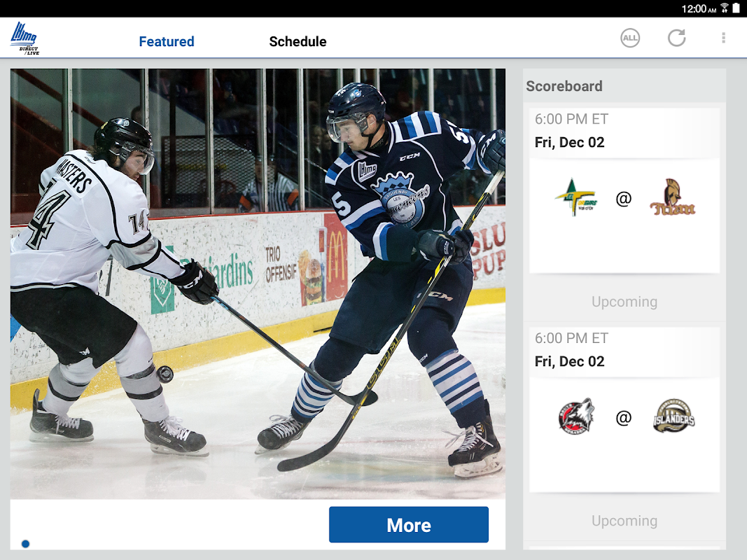
Task: Click the blue More button
Action: (x=409, y=525)
